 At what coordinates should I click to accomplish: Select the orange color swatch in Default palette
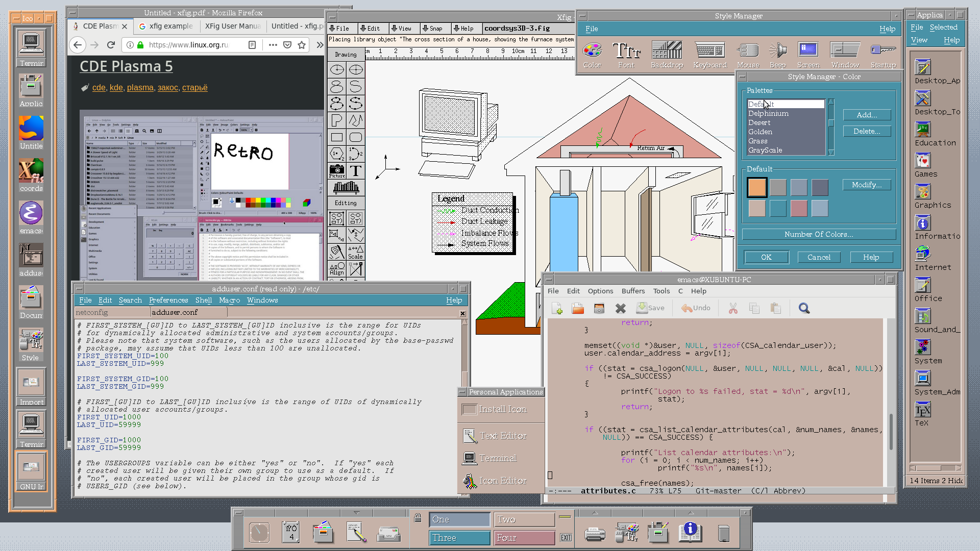(x=757, y=187)
